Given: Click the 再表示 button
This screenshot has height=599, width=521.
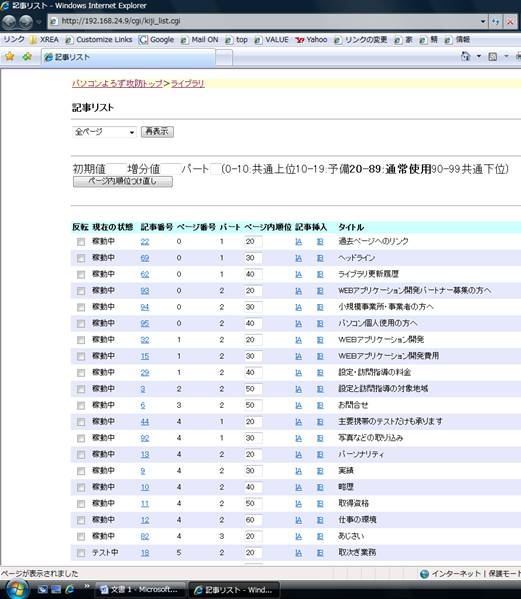Looking at the screenshot, I should click(x=157, y=132).
